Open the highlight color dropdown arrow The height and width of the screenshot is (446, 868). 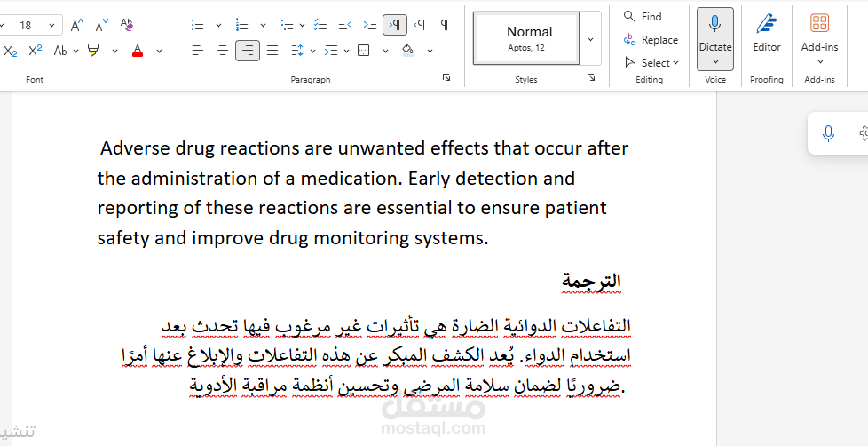click(x=114, y=51)
